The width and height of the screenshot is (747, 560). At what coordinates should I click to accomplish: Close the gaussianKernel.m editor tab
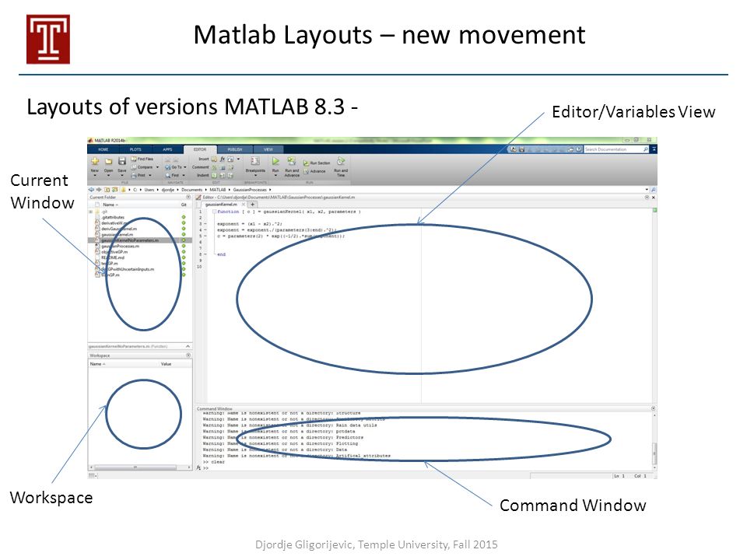(244, 205)
